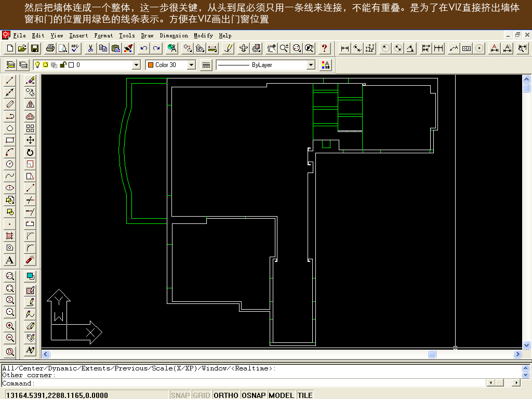Select the Erase modify tool

pos(30,81)
